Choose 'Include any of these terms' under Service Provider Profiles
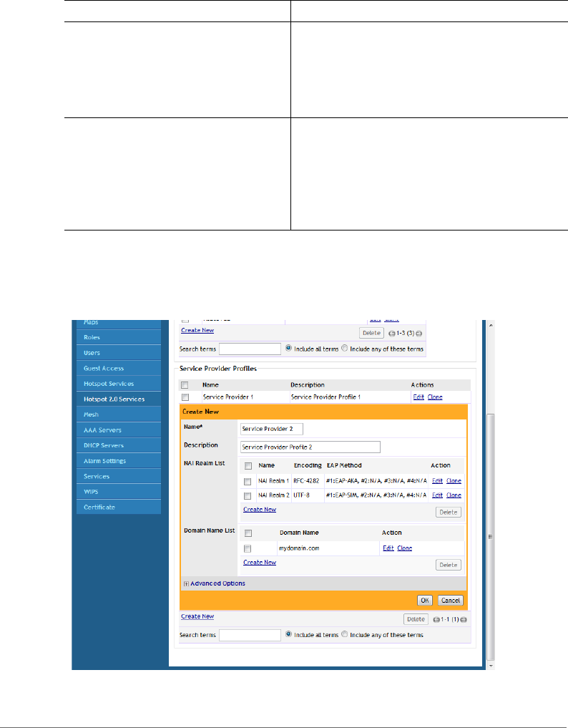Viewport: 568px width, 728px height. 344,634
